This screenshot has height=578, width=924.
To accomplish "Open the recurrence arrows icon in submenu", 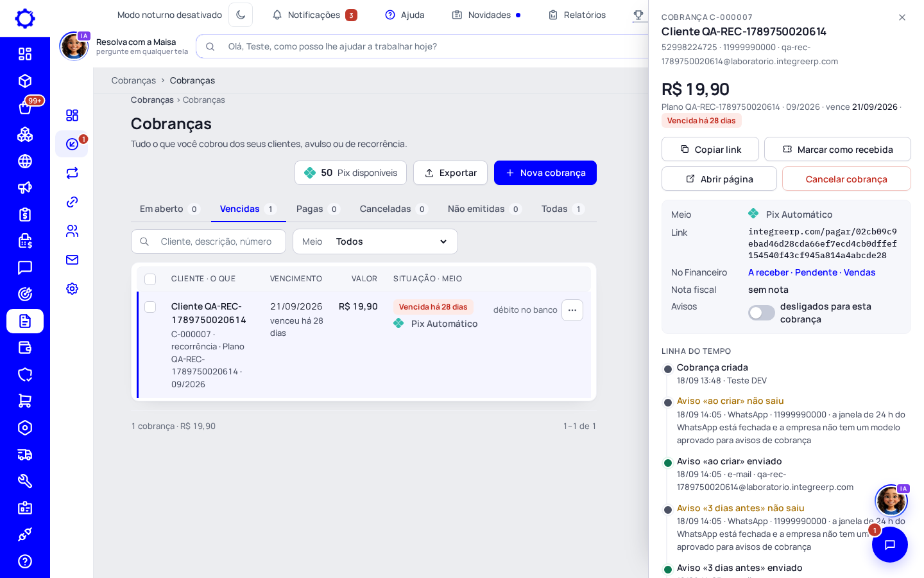I will point(72,173).
